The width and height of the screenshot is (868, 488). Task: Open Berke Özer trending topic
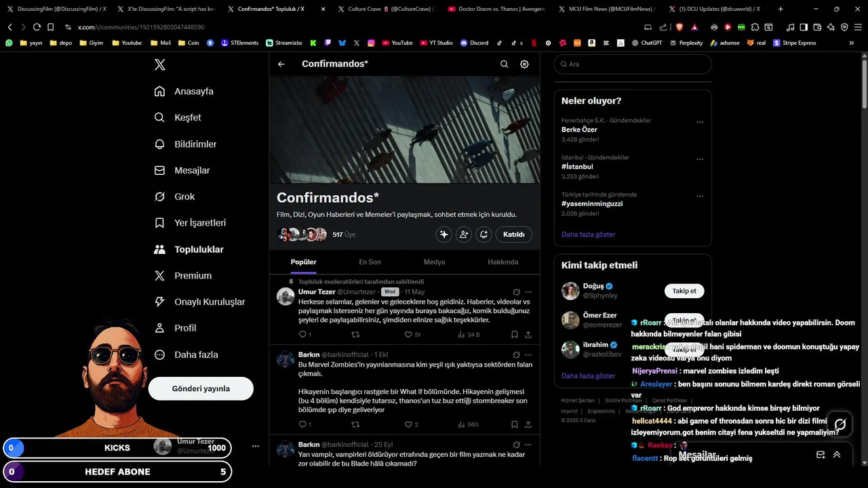[579, 129]
